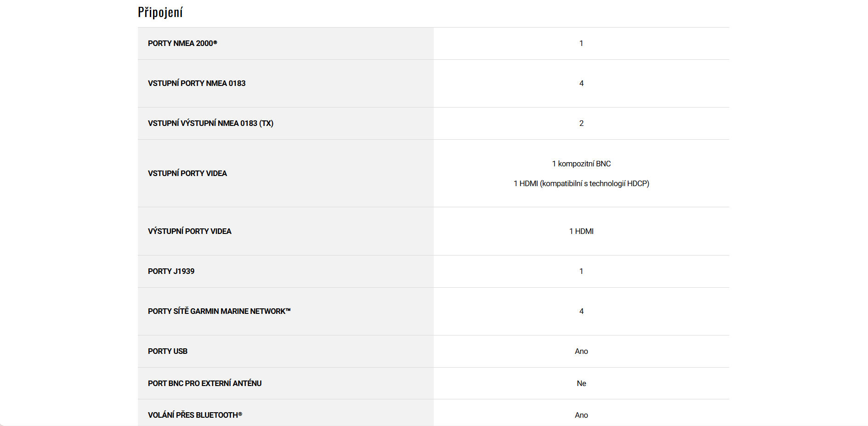Screen dimensions: 868x426
Task: Click the PORTY NMEA 2000 row label
Action: click(182, 43)
